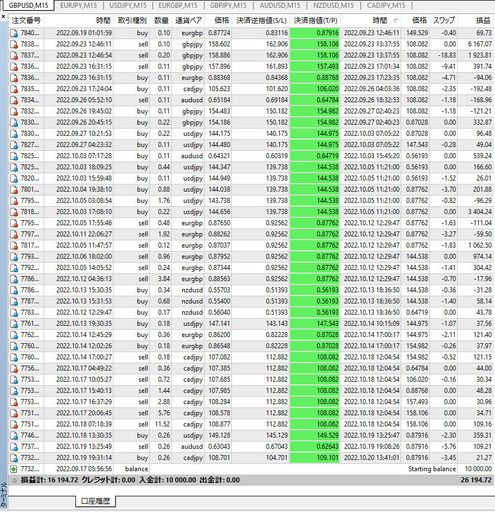Viewport: 495px width, 512px height.
Task: Click the profit value 1 923.81
Action: (480, 55)
